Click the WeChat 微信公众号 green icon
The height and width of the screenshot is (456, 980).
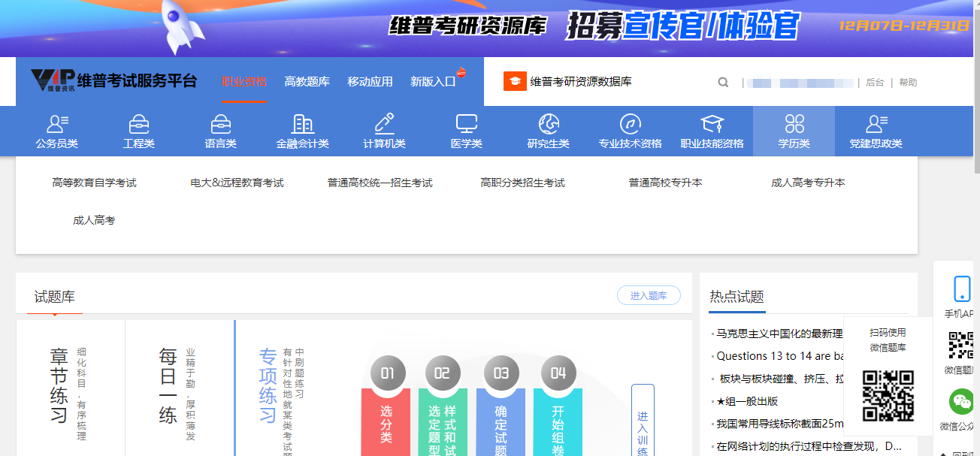coord(961,401)
